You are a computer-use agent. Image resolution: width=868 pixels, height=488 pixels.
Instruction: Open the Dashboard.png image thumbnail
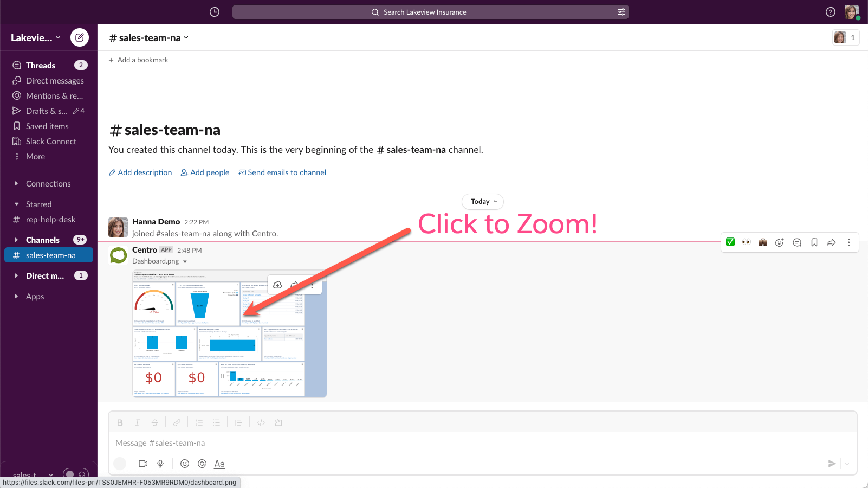pyautogui.click(x=230, y=333)
